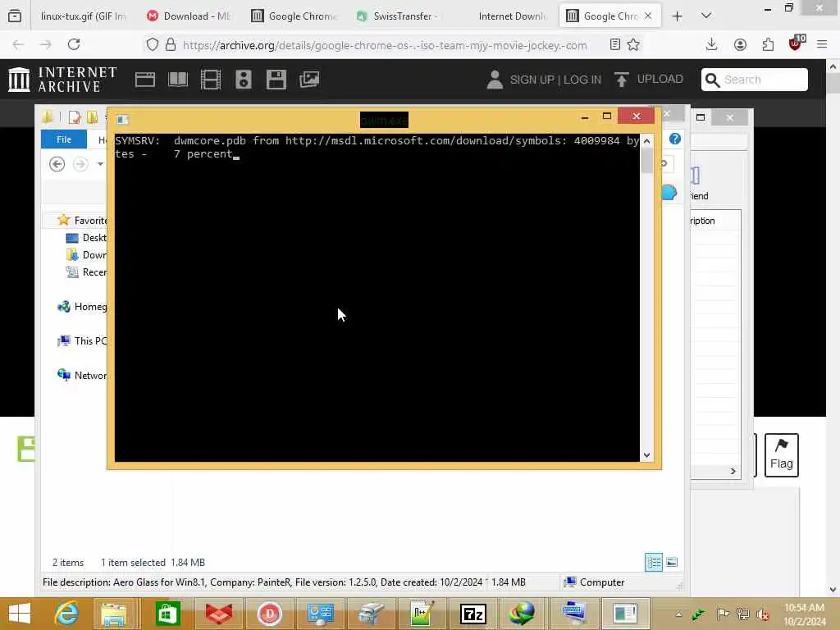840x630 pixels.
Task: Launch Internet Explorer from taskbar
Action: click(67, 614)
